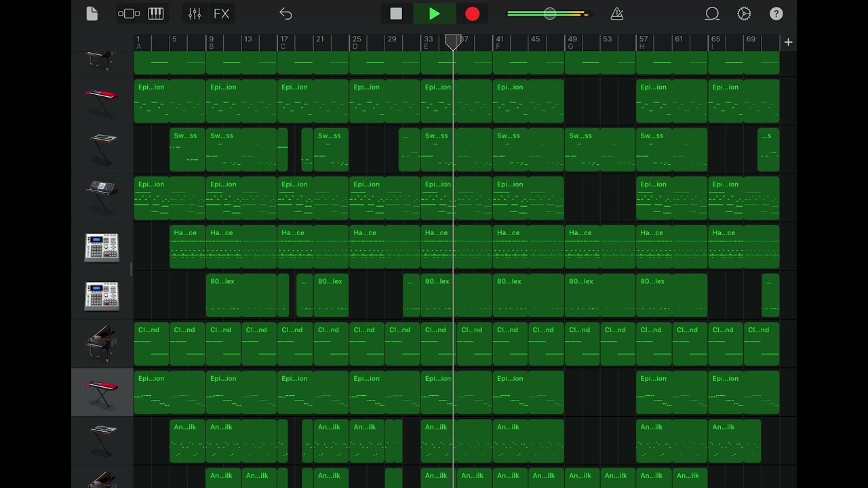Screen dimensions: 868x488
Task: Click the track header resize handle
Action: [x=131, y=270]
